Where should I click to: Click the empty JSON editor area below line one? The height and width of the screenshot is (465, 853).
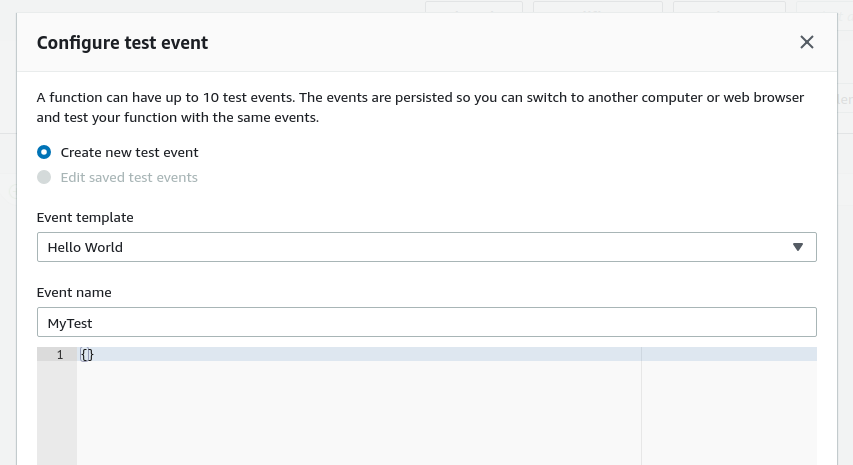359,412
